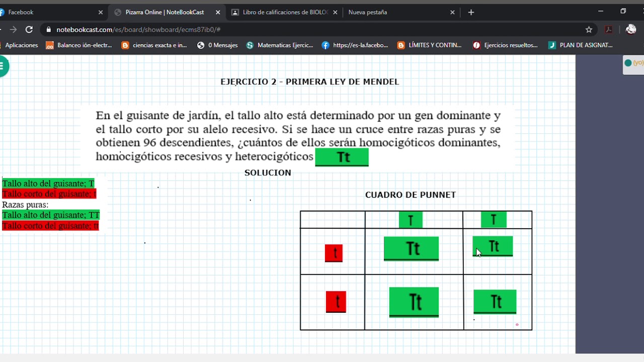Open the green whiteboard menu button

(3, 66)
